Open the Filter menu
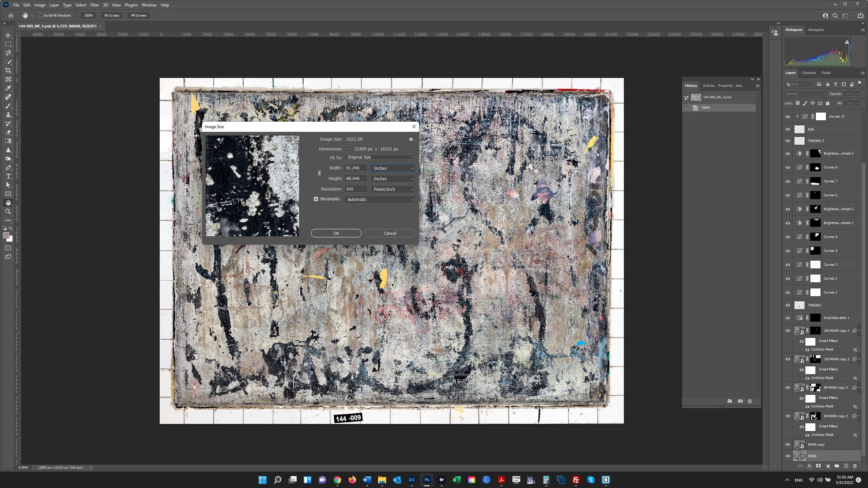 tap(94, 5)
